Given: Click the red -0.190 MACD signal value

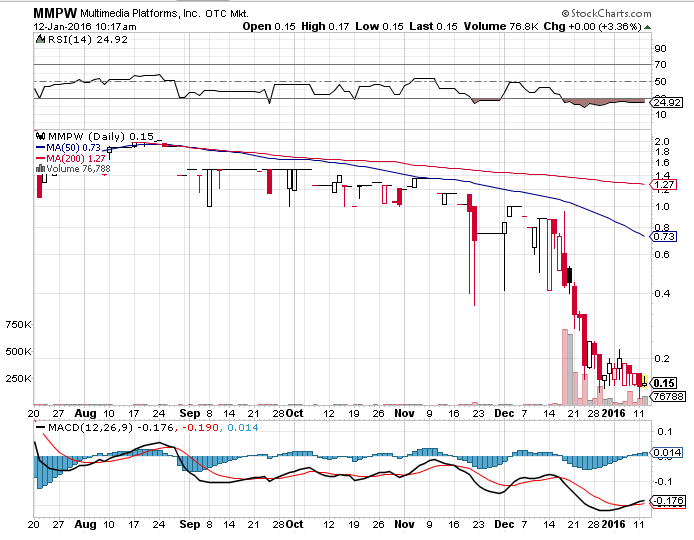Looking at the screenshot, I should [200, 428].
